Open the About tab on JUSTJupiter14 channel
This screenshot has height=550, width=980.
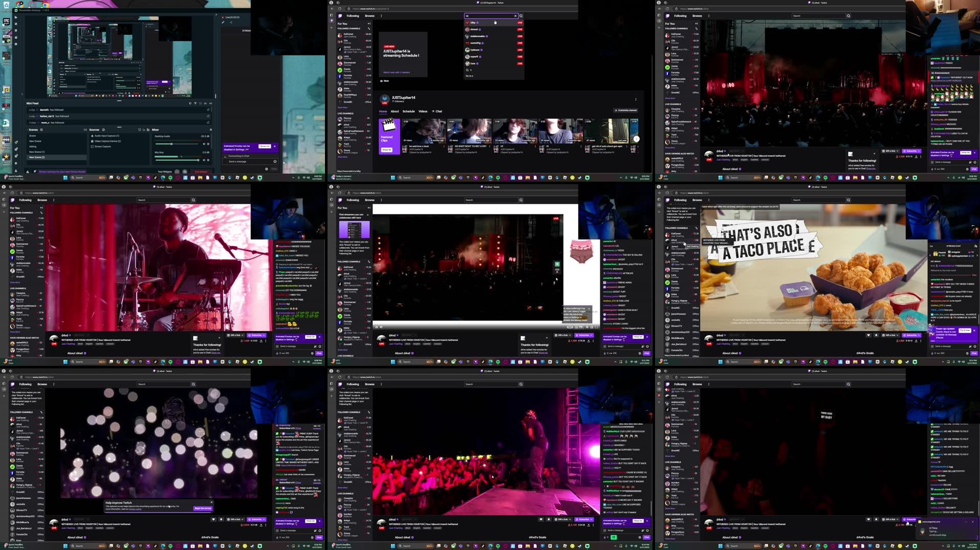click(395, 111)
